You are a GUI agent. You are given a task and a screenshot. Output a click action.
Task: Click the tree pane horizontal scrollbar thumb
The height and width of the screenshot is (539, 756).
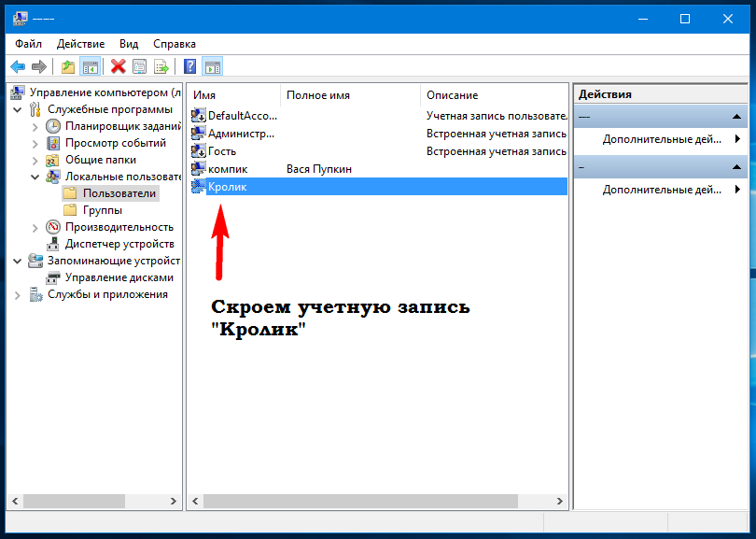pos(74,501)
